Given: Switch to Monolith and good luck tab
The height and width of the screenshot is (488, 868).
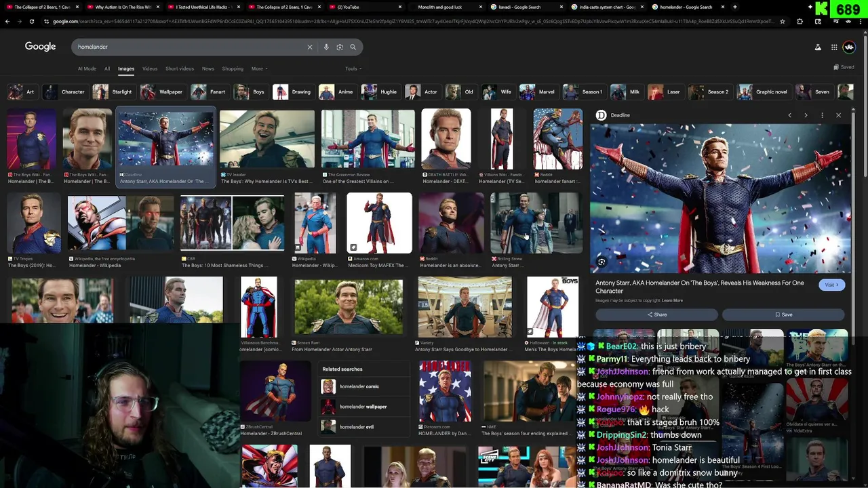Looking at the screenshot, I should pos(448,7).
